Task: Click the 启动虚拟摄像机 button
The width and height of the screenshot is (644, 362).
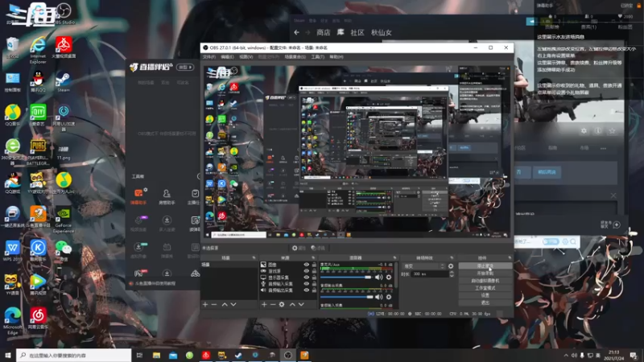Action: pyautogui.click(x=485, y=281)
